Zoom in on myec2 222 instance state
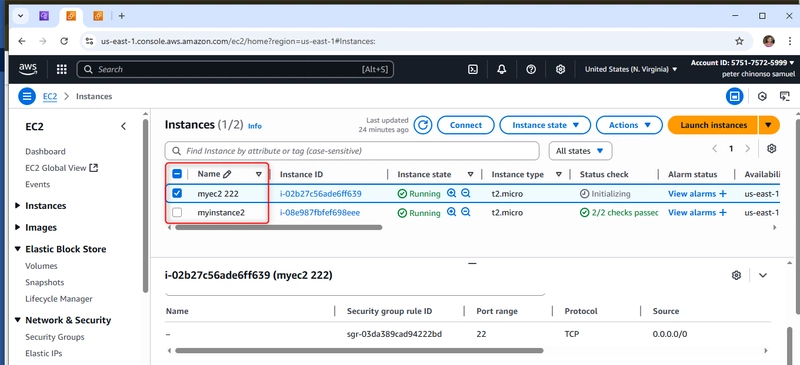The height and width of the screenshot is (365, 800). [451, 193]
